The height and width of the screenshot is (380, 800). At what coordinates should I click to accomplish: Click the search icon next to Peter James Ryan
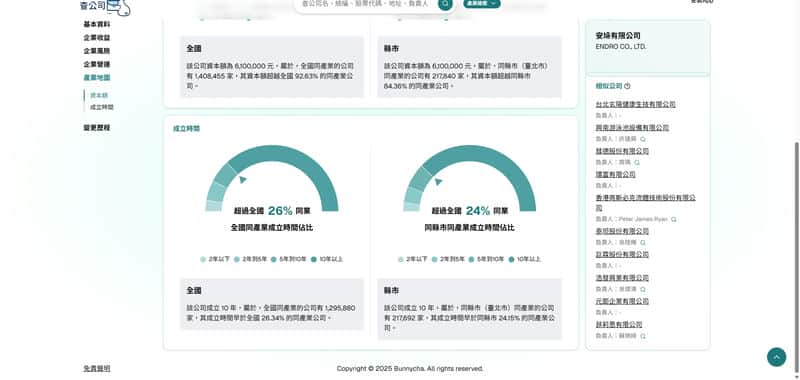point(673,219)
